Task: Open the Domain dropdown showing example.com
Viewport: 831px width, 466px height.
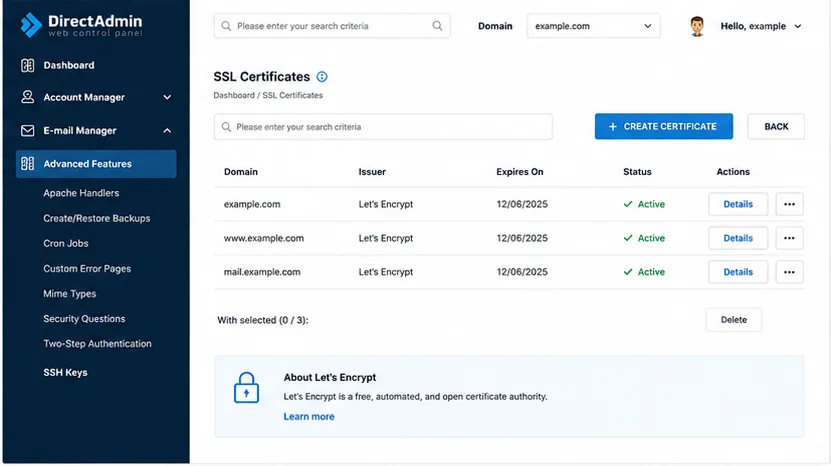Action: coord(593,26)
